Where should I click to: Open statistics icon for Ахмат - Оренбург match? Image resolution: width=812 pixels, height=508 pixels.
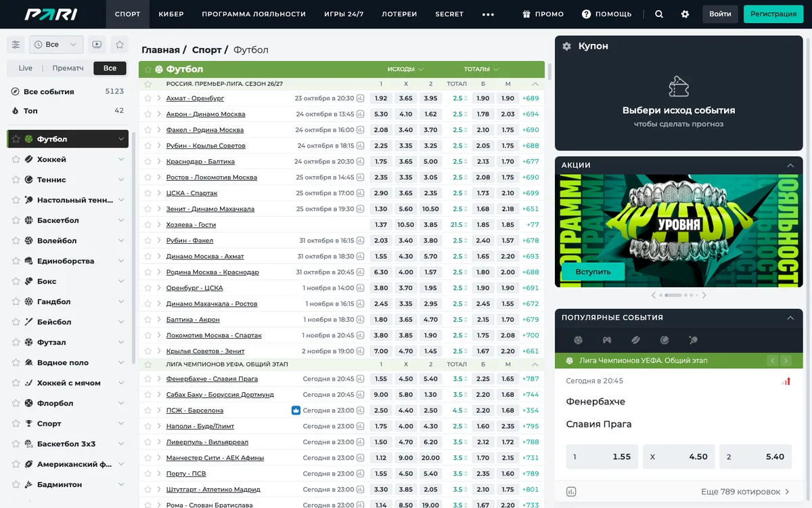pos(361,98)
